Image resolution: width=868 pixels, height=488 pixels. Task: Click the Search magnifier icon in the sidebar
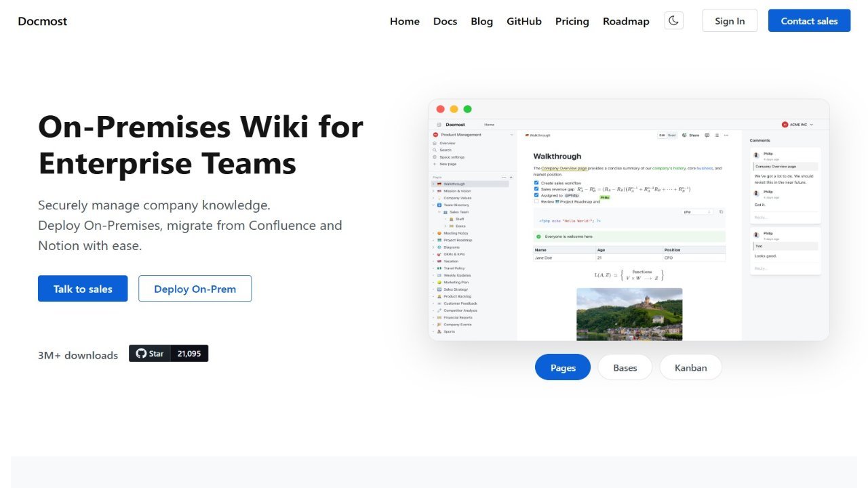click(x=435, y=150)
